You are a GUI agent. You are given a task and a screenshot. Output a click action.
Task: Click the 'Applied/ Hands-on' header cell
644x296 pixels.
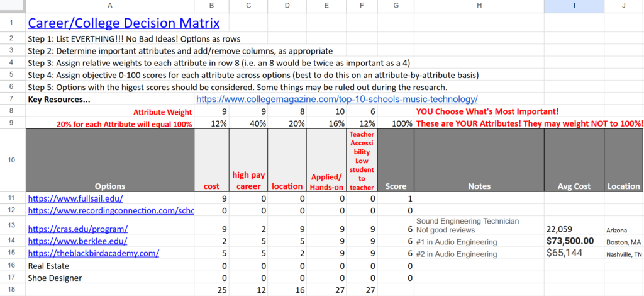click(x=326, y=181)
